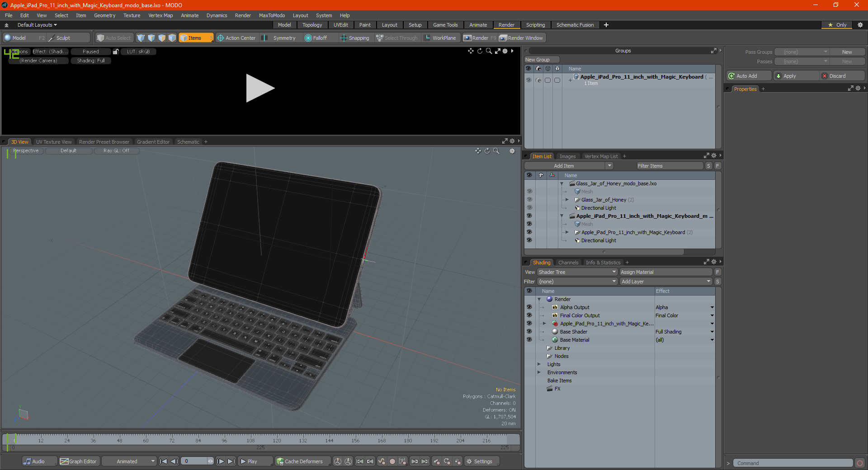Open the Add Layer dropdown
This screenshot has width=868, height=470.
666,282
